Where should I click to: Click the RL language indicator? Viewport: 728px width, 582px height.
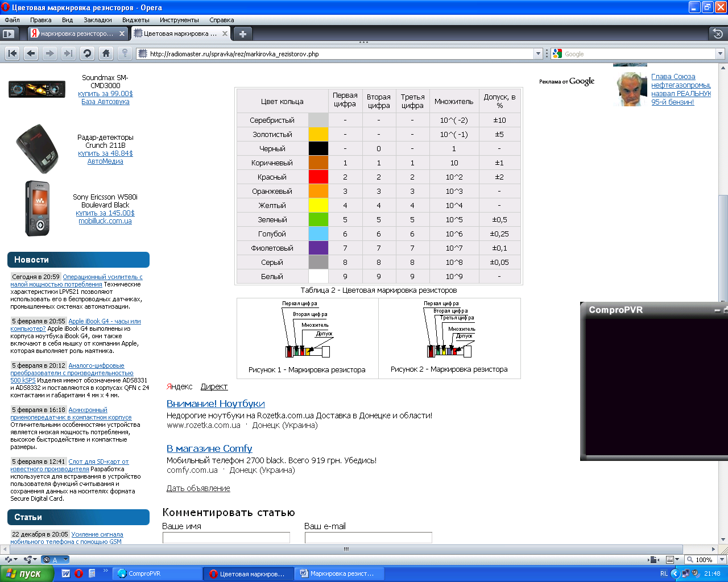pos(664,573)
